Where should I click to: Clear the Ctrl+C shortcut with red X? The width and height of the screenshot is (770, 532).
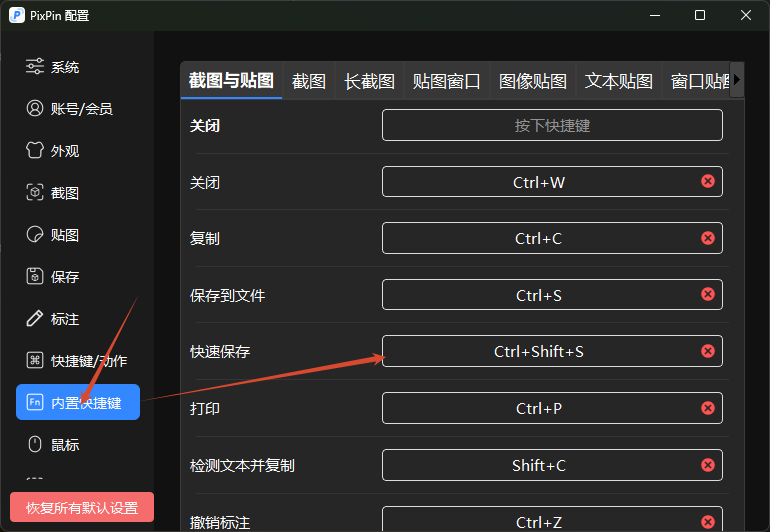click(x=708, y=238)
